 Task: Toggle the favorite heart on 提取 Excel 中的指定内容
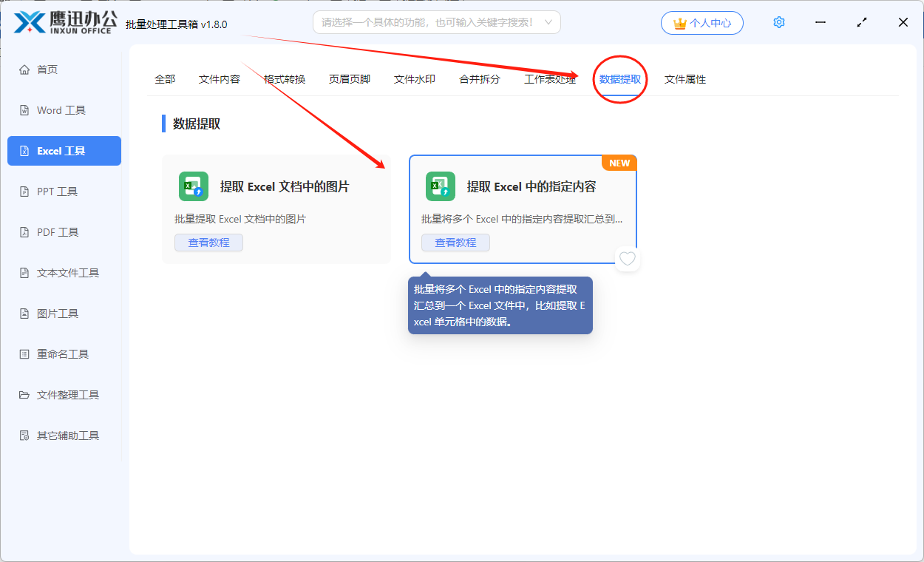pos(627,259)
